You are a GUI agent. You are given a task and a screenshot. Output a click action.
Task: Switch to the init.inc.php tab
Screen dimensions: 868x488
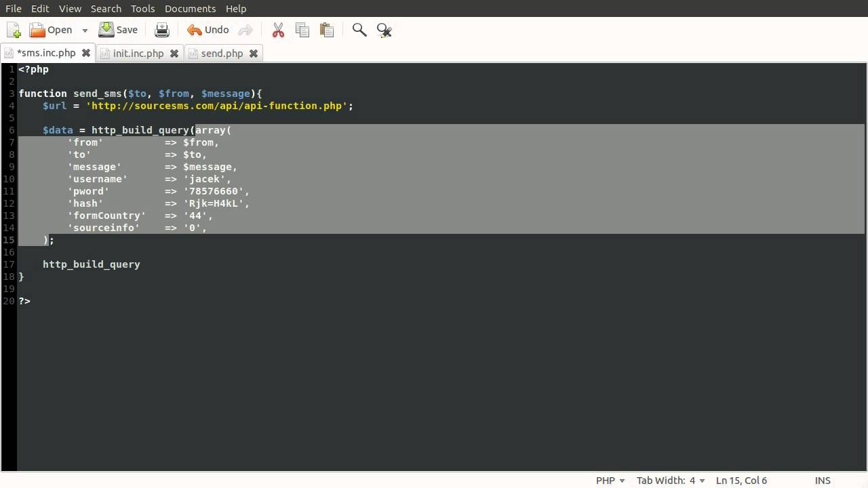click(138, 53)
